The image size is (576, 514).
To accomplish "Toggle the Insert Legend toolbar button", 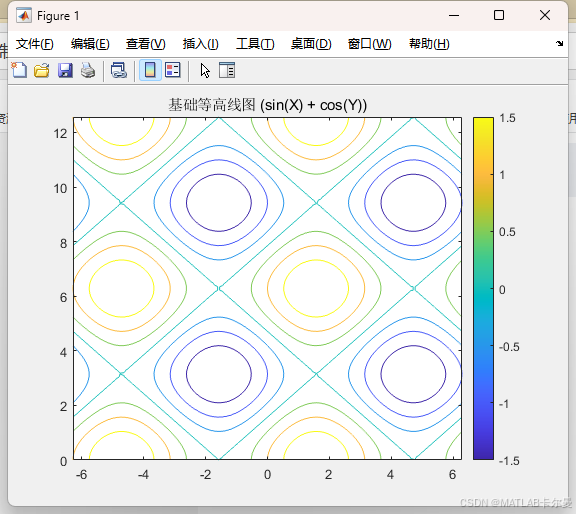I will tap(173, 70).
